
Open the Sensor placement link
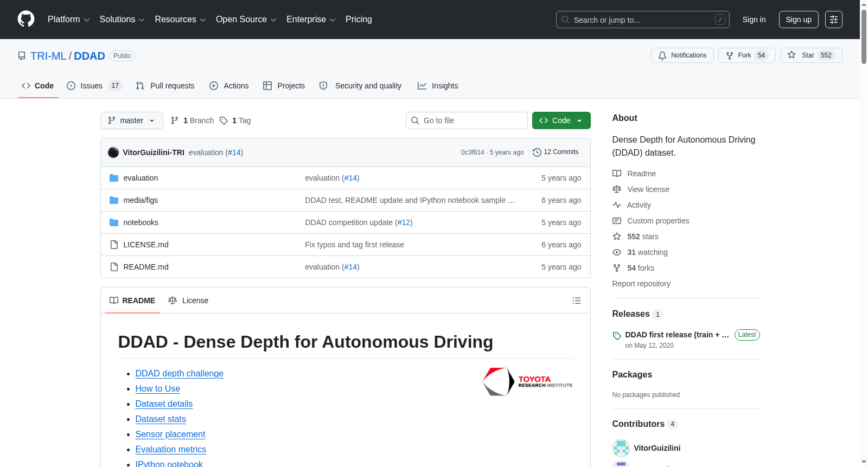(x=170, y=434)
